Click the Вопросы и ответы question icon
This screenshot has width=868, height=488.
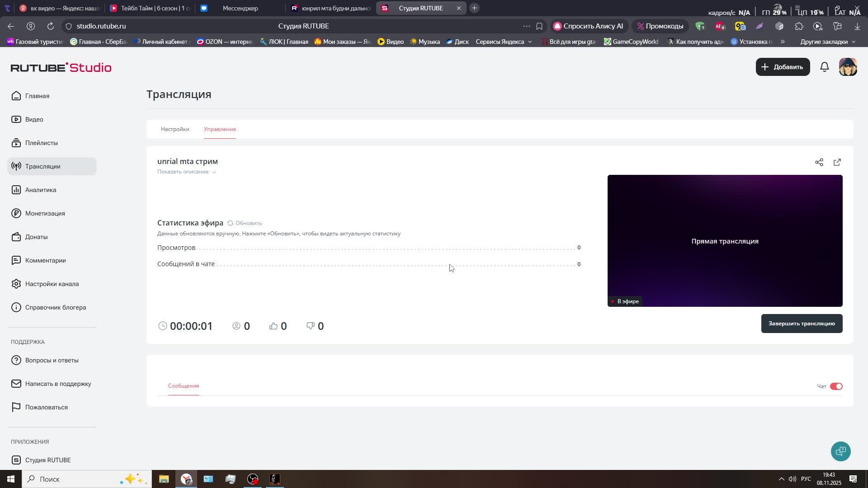[16, 360]
